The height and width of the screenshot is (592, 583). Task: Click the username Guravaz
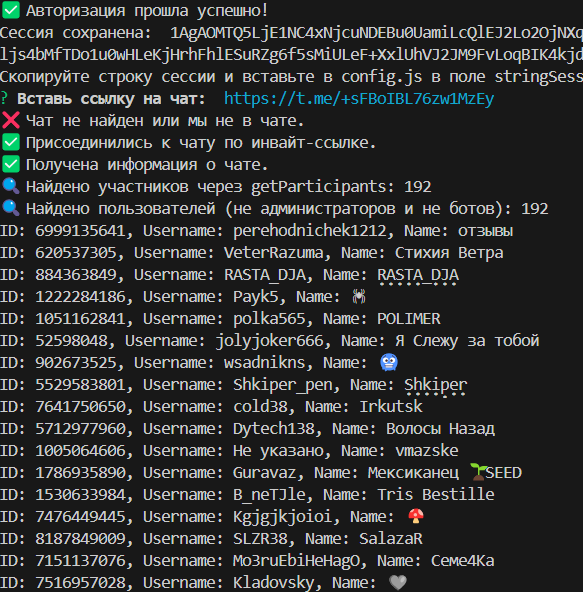pos(265,472)
